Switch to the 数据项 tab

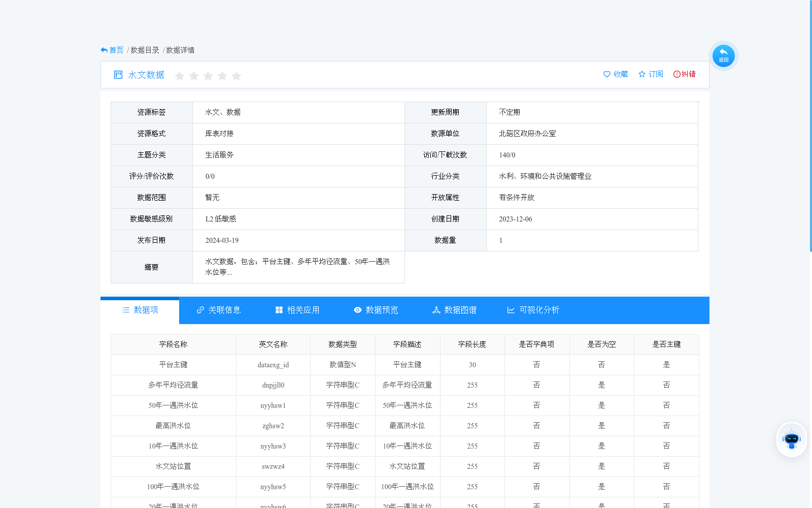[x=140, y=310]
